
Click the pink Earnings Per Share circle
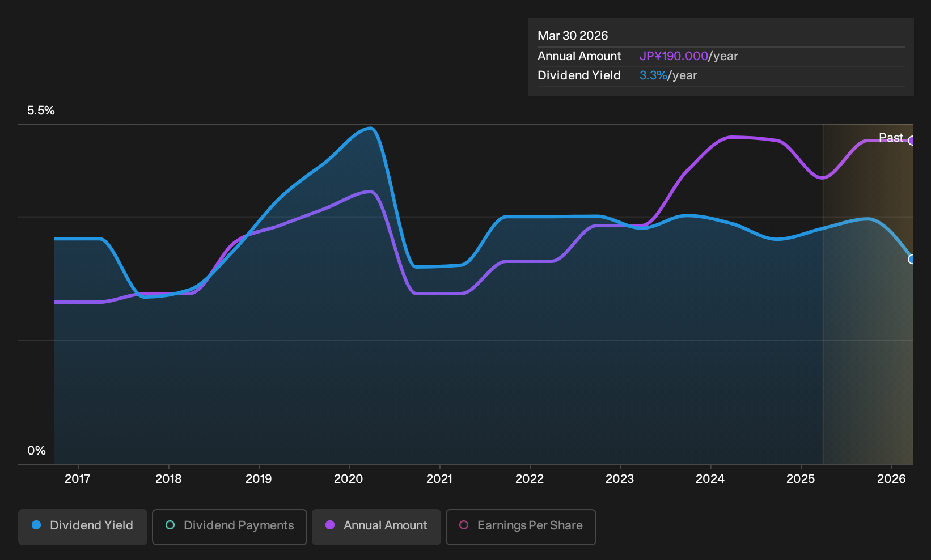[464, 525]
